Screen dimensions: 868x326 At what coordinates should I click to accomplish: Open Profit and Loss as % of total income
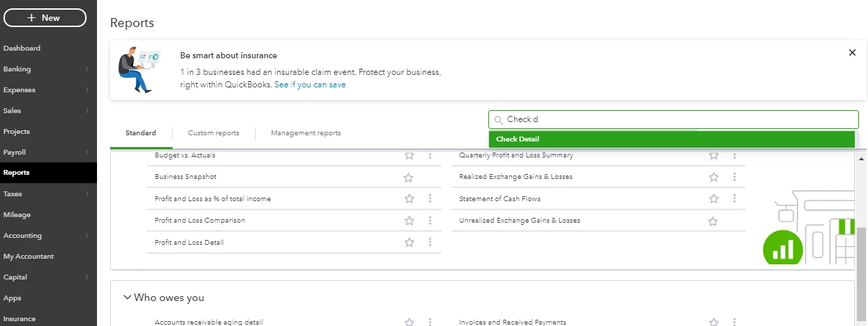213,199
